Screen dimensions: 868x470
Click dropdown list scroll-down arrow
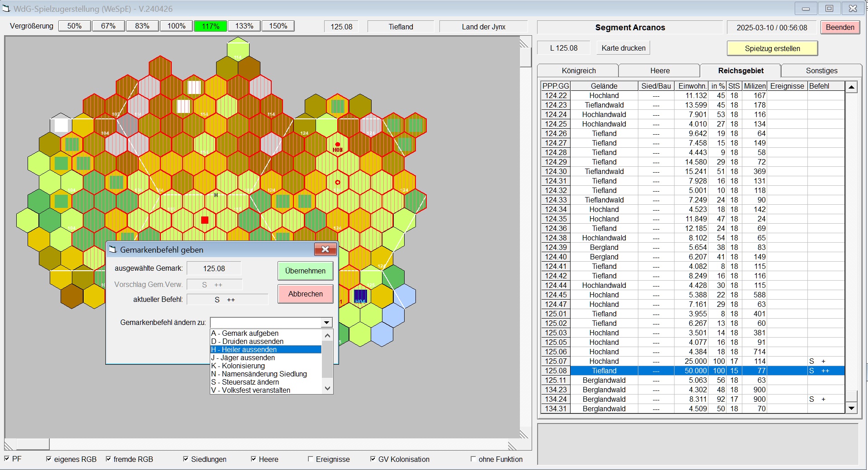[x=328, y=388]
